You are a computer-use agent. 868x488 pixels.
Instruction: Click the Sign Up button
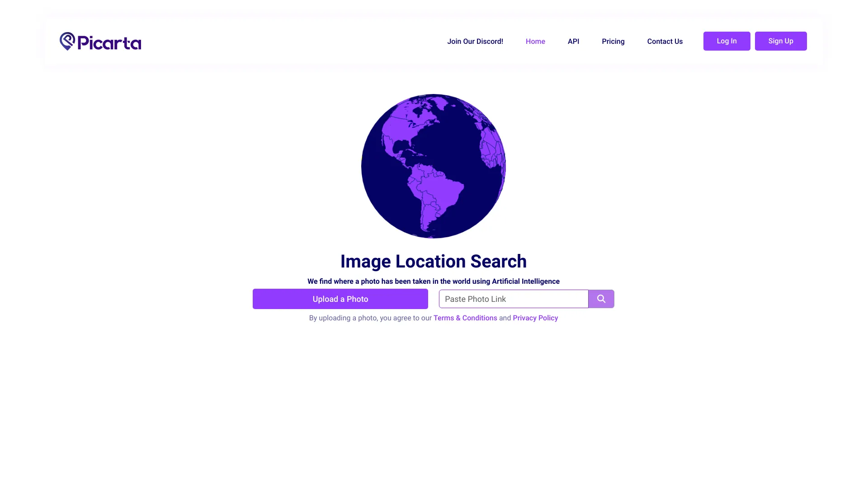(780, 41)
